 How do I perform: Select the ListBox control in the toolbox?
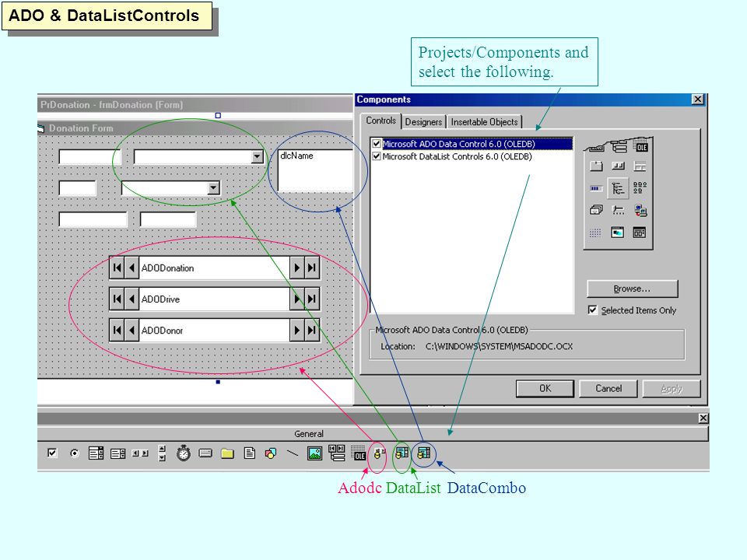coord(117,453)
